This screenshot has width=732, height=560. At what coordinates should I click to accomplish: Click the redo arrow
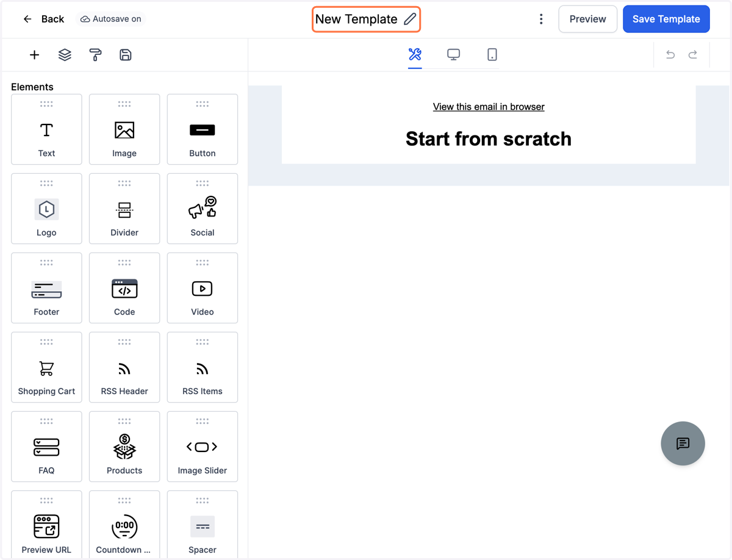(x=693, y=55)
